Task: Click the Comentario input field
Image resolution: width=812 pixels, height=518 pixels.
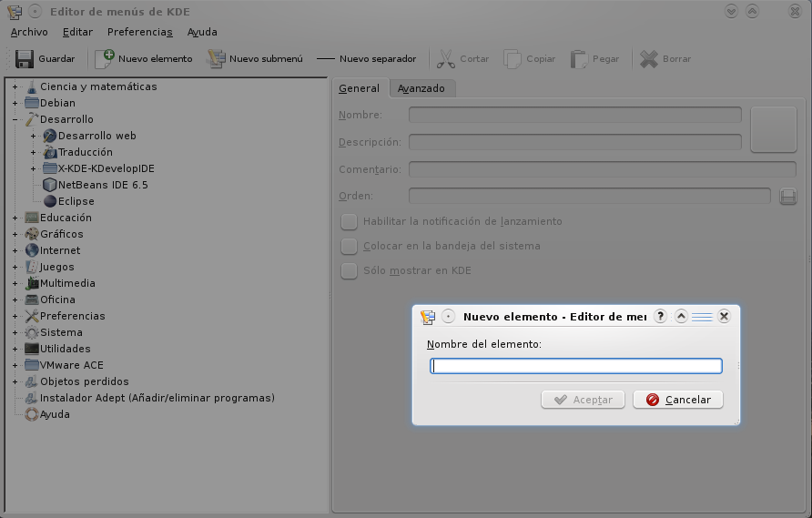Action: tap(603, 169)
